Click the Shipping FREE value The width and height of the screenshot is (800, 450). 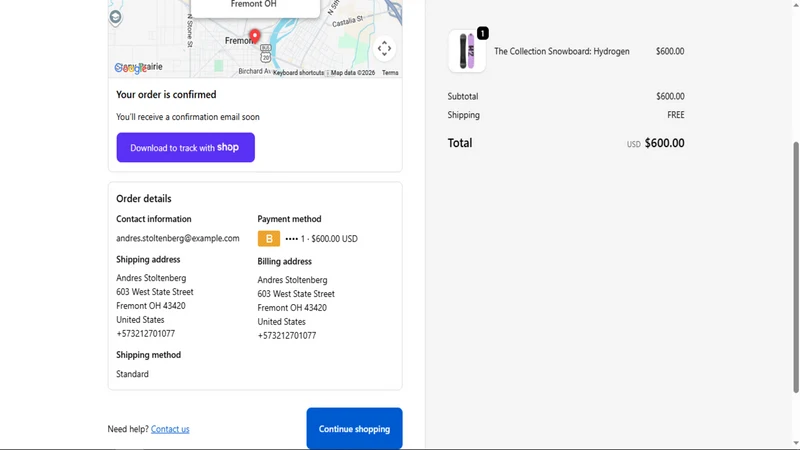676,115
